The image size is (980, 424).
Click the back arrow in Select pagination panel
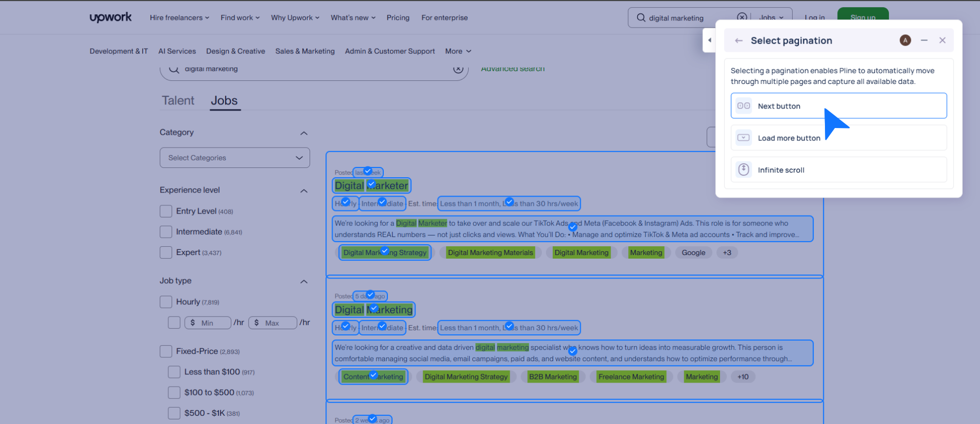[738, 41]
